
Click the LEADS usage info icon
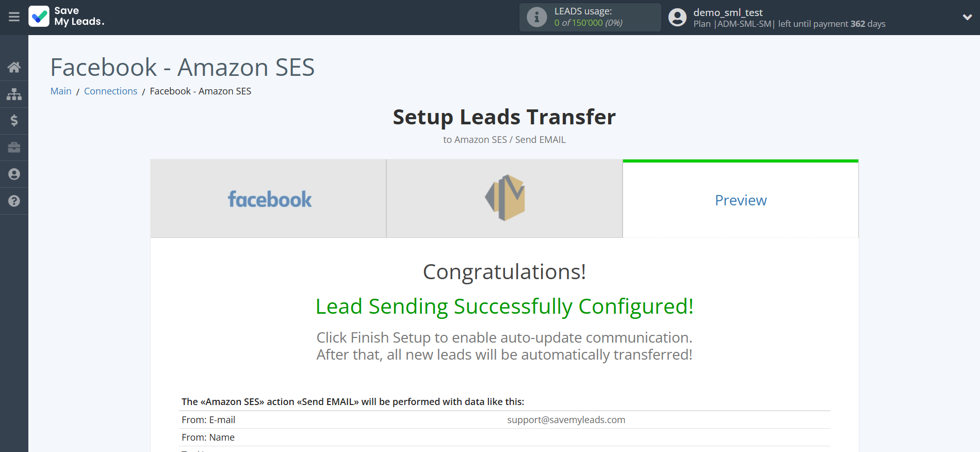coord(536,17)
